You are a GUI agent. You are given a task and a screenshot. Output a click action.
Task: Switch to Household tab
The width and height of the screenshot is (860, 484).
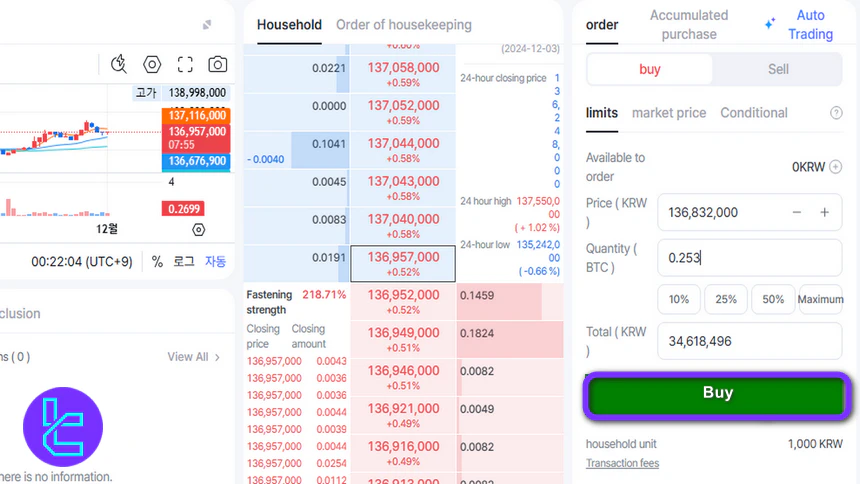click(x=289, y=25)
